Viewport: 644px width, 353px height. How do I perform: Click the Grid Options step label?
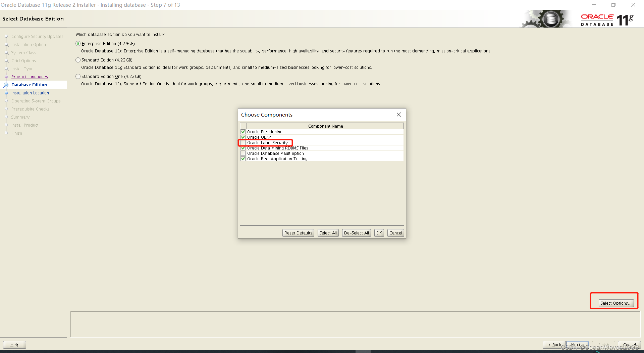click(23, 61)
